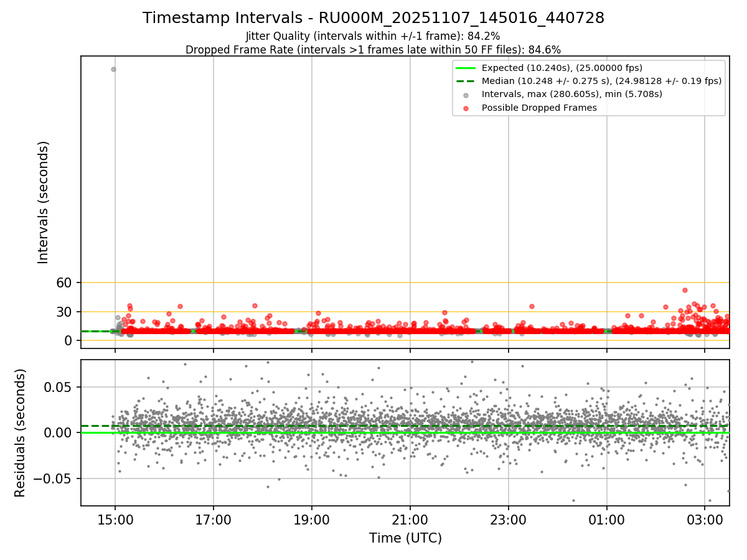Click legend entry 'Expected (10.240s), (25.00000 fps)'
The width and height of the screenshot is (747, 560).
pos(562,68)
